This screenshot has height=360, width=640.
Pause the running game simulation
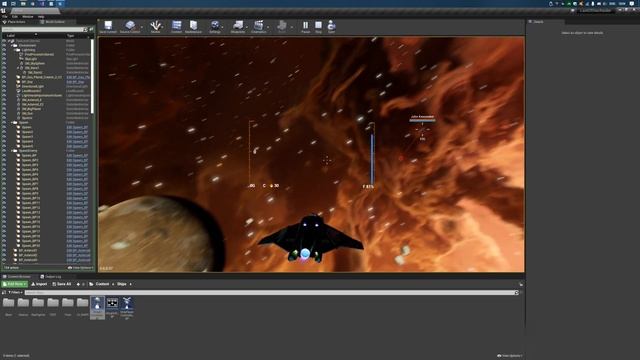click(x=305, y=27)
